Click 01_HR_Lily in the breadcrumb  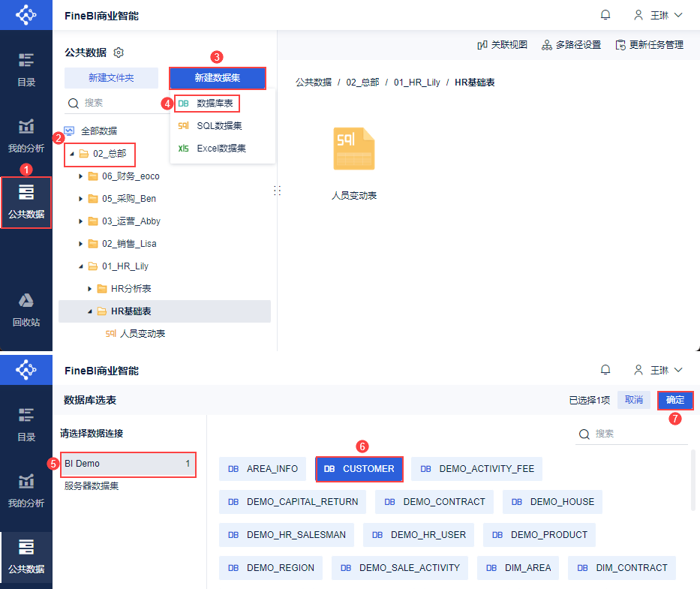point(416,83)
